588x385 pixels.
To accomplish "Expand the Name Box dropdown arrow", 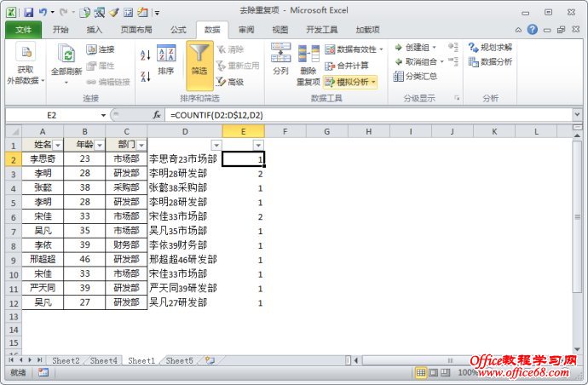I will [103, 115].
